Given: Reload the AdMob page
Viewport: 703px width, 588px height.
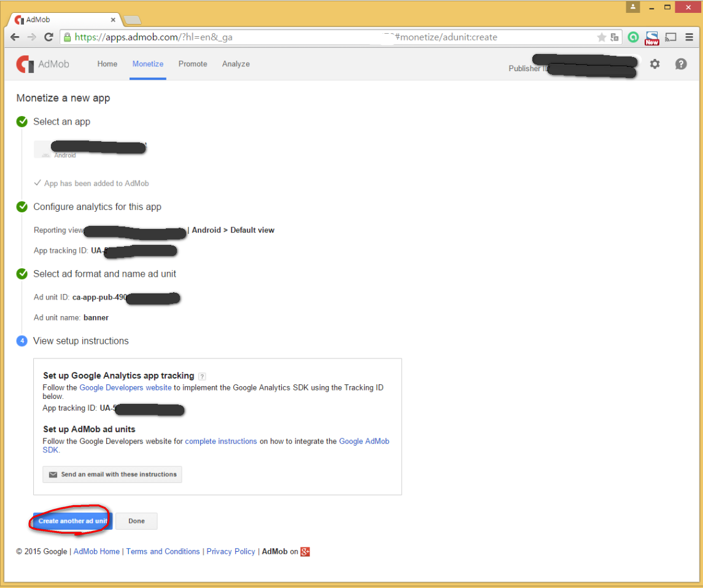Looking at the screenshot, I should coord(49,37).
